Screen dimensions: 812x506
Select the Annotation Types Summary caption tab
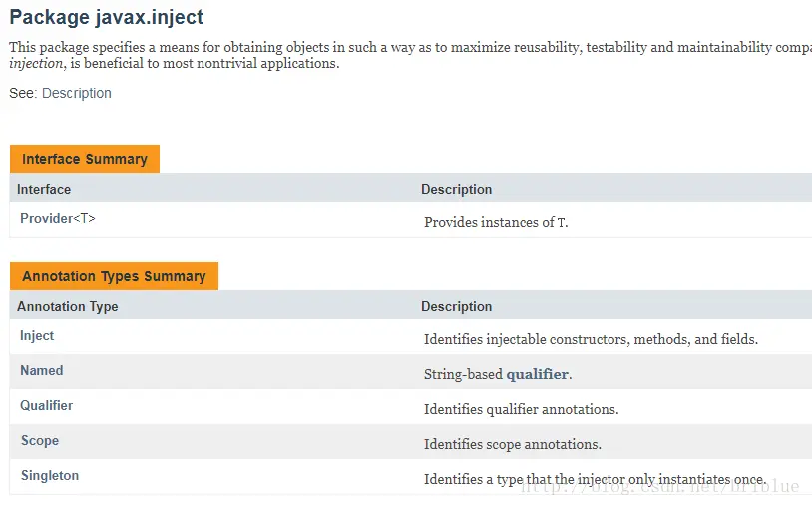114,276
